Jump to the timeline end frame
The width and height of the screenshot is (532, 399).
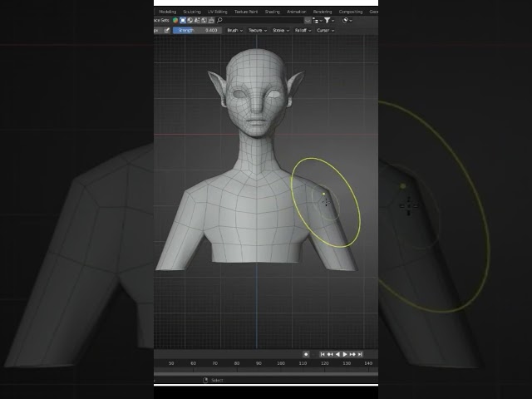pyautogui.click(x=360, y=354)
